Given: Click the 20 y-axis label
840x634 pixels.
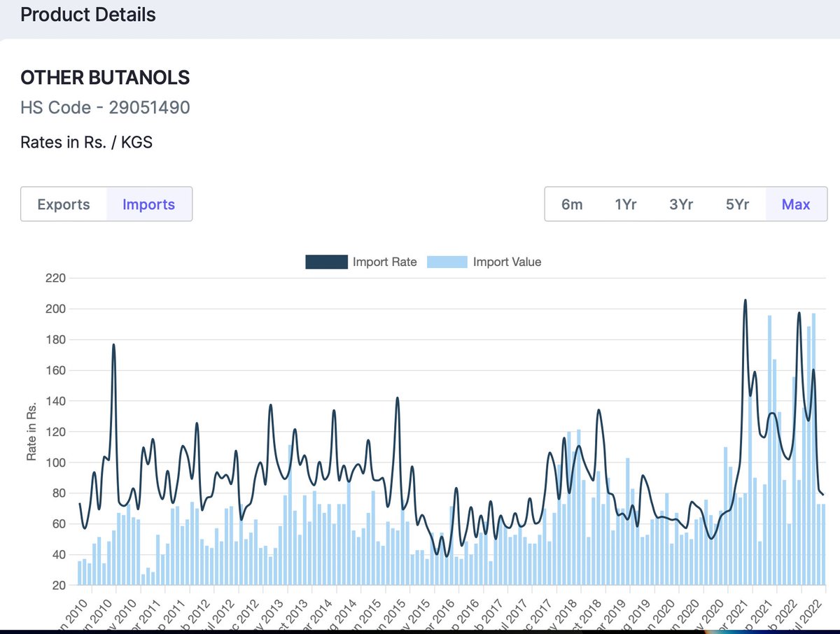Looking at the screenshot, I should point(59,586).
